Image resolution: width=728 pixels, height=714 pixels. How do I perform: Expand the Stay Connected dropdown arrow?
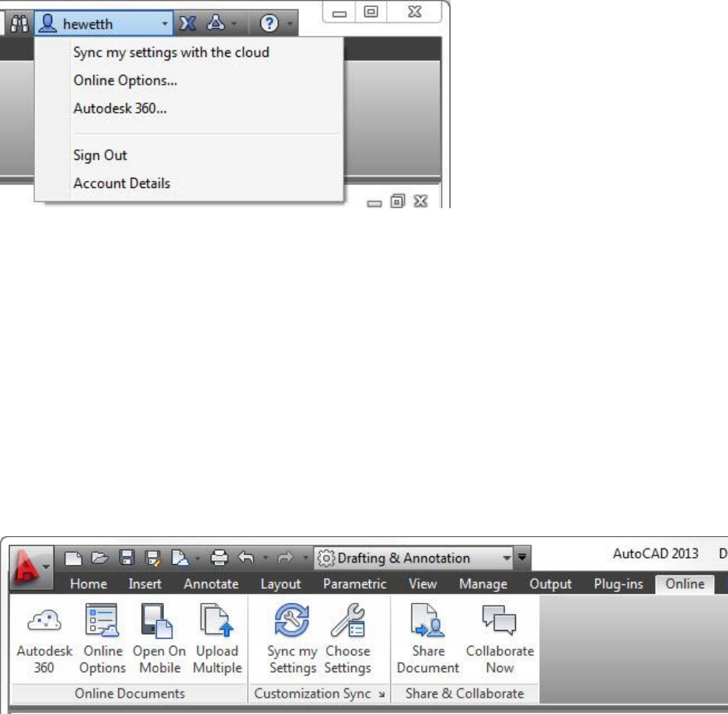click(234, 23)
